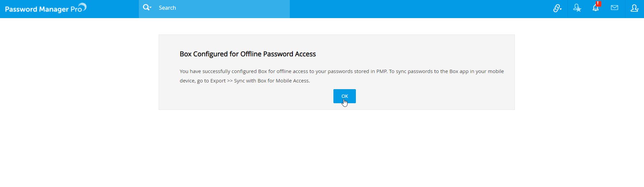Open the mail envelope icon
The image size is (644, 187).
(614, 8)
